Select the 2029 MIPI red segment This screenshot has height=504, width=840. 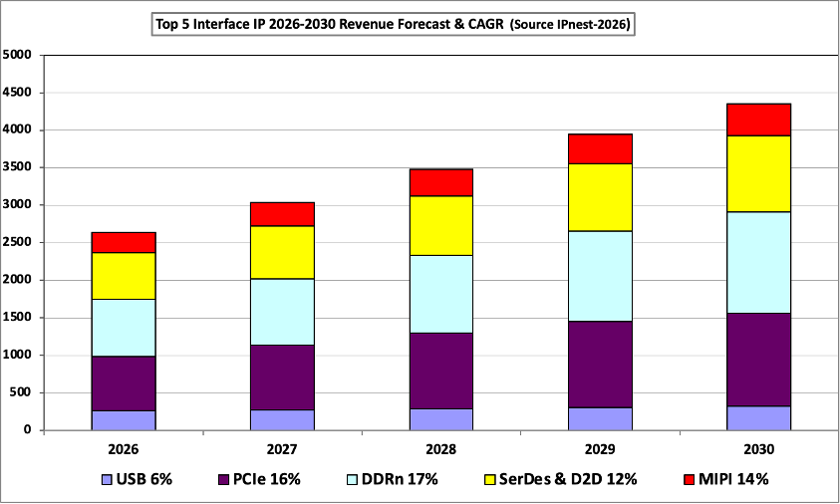[x=601, y=148]
